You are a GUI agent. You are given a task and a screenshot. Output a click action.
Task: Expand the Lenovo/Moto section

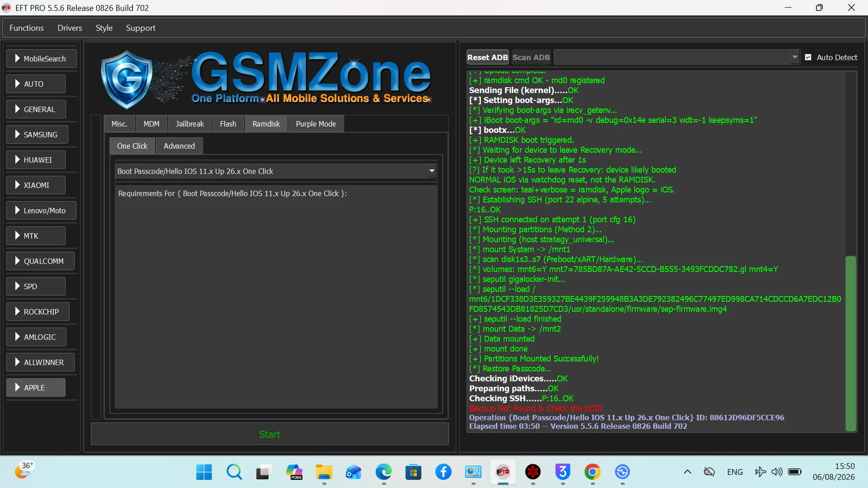(x=41, y=211)
